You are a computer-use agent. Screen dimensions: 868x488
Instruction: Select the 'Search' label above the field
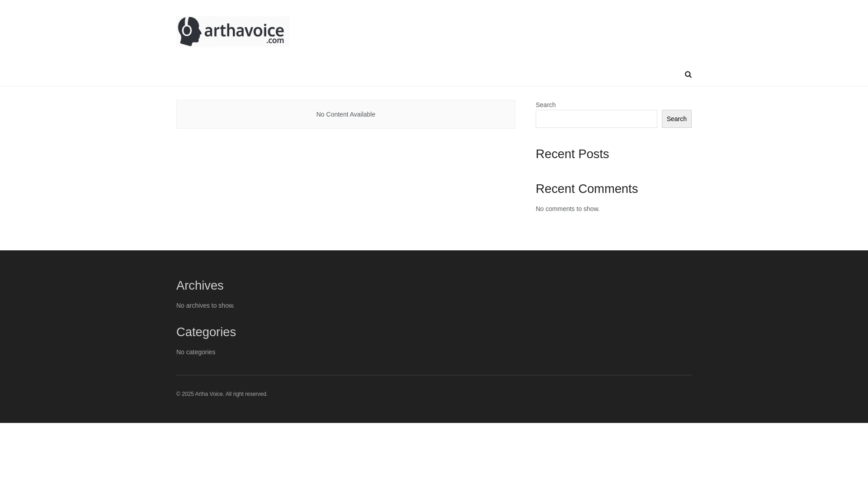coord(546,105)
